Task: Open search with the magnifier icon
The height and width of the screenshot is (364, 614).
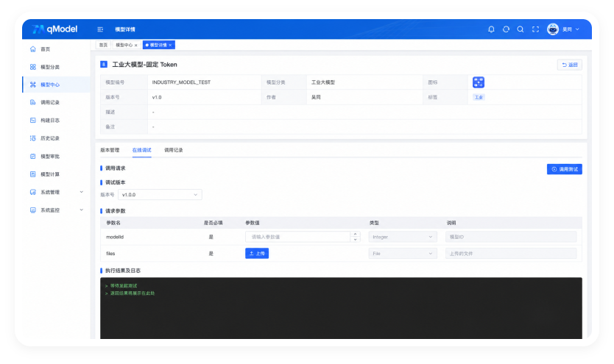Action: click(x=521, y=29)
